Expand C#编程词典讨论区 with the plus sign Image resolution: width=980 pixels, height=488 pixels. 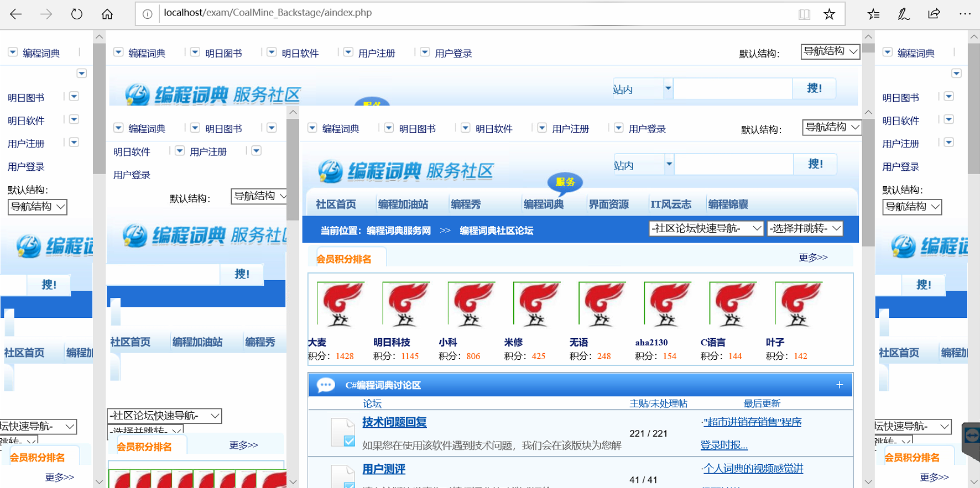tap(840, 385)
